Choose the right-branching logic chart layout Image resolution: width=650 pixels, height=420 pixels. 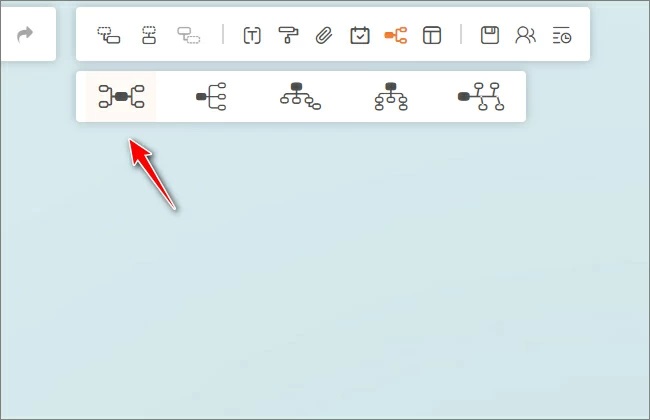pos(211,96)
